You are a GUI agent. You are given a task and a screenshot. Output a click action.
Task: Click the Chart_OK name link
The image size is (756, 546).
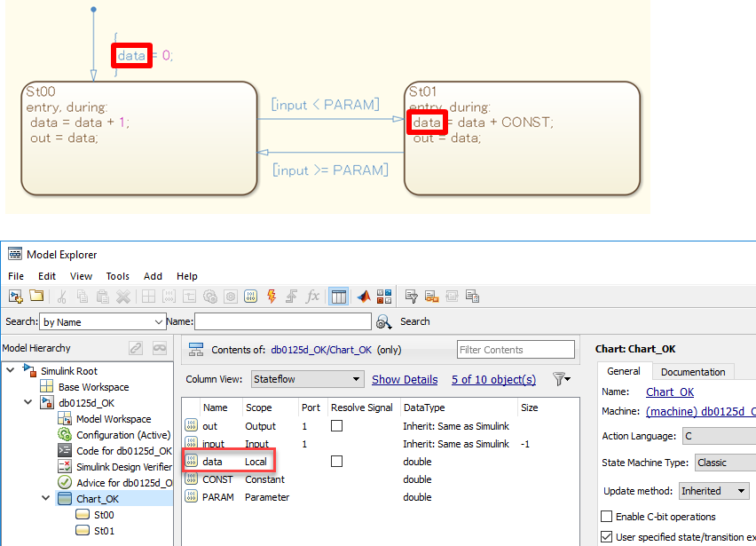[x=670, y=392]
